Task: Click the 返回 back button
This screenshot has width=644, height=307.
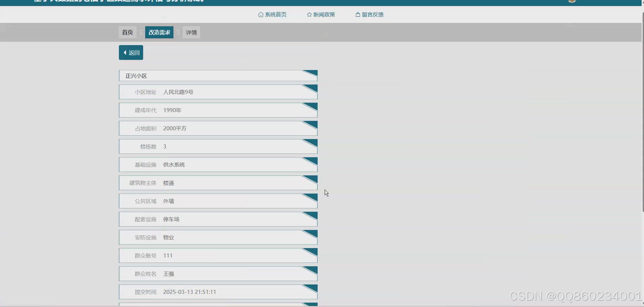Action: click(131, 53)
